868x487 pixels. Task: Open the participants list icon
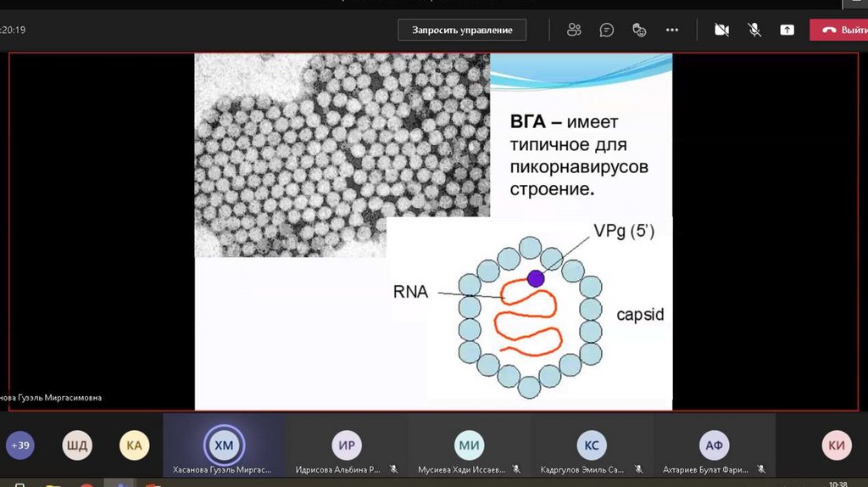[x=574, y=30]
